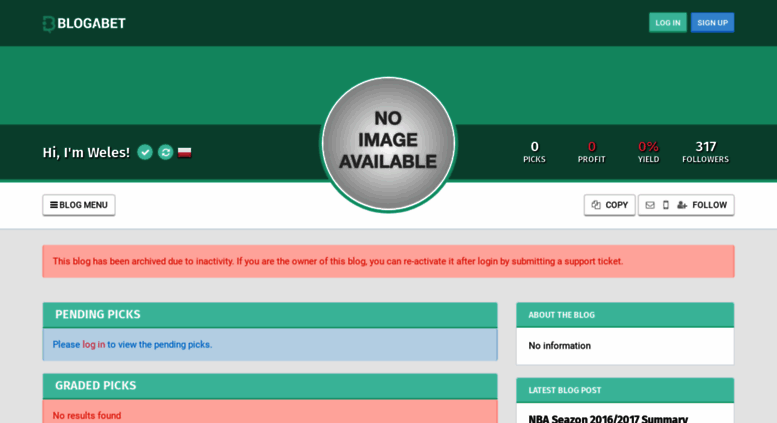Image resolution: width=777 pixels, height=423 pixels.
Task: Click the 'No information' text
Action: pos(559,346)
